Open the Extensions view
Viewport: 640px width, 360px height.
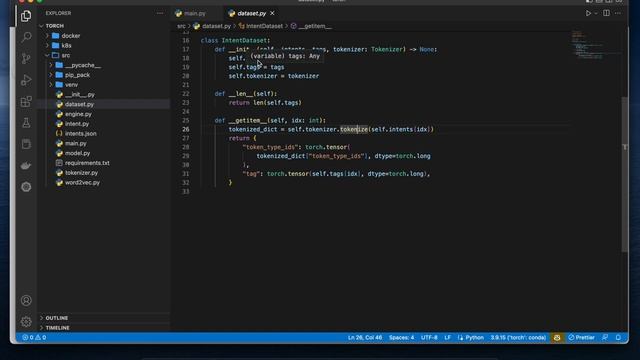26,101
